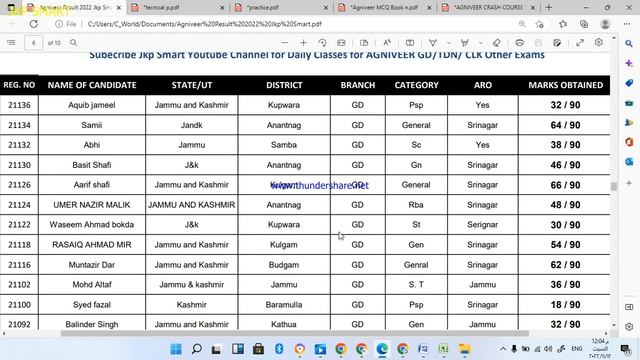Open address bar zoom indicator
Viewport: 640px width, 360px height.
(522, 24)
